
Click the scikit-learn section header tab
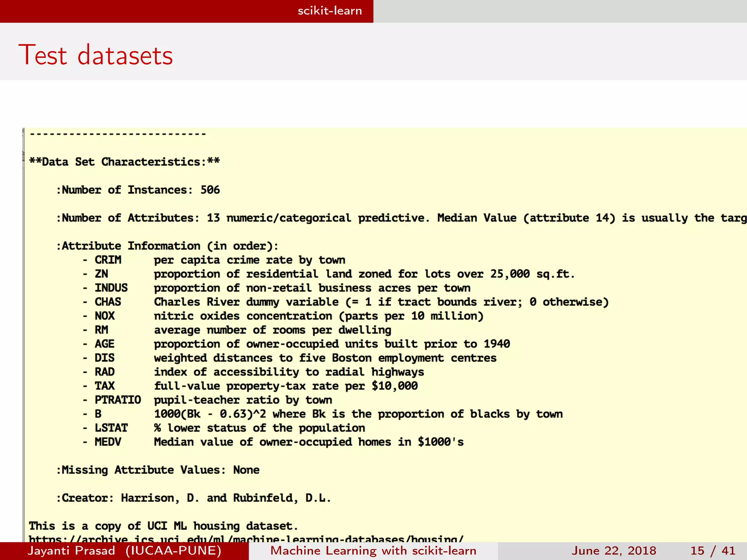click(x=329, y=11)
